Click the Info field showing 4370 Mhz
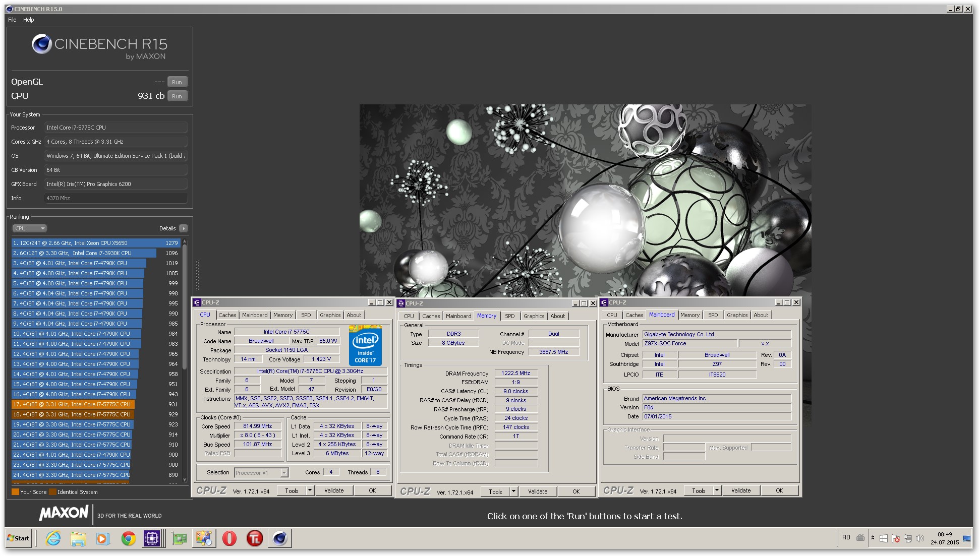Viewport: 980px width, 556px height. tap(116, 198)
